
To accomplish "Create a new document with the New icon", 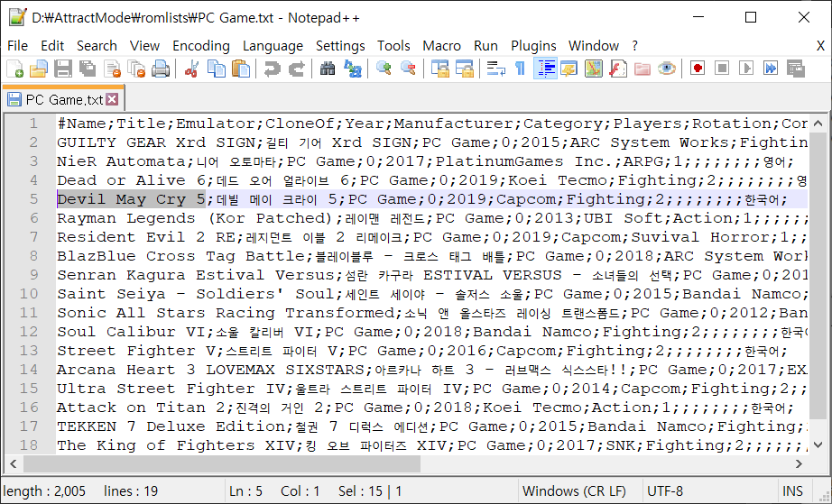I will tap(14, 69).
